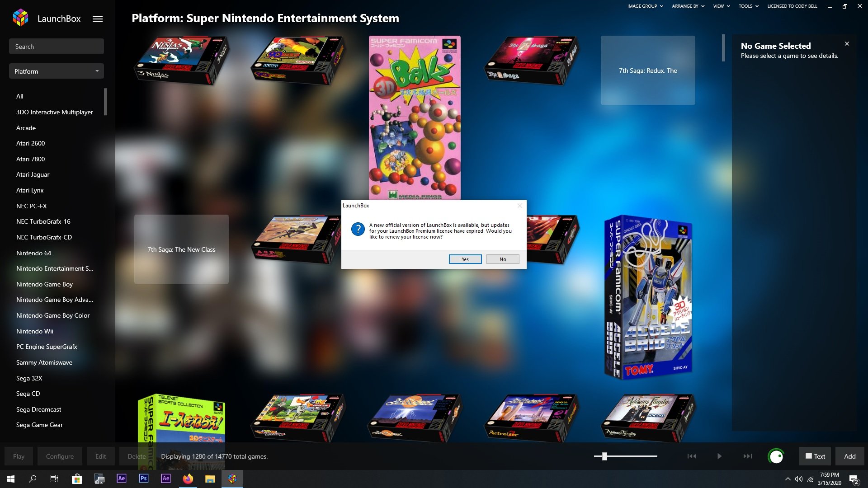This screenshot has height=488, width=868.
Task: Select 7th Saga: The New Class tile
Action: tap(181, 249)
